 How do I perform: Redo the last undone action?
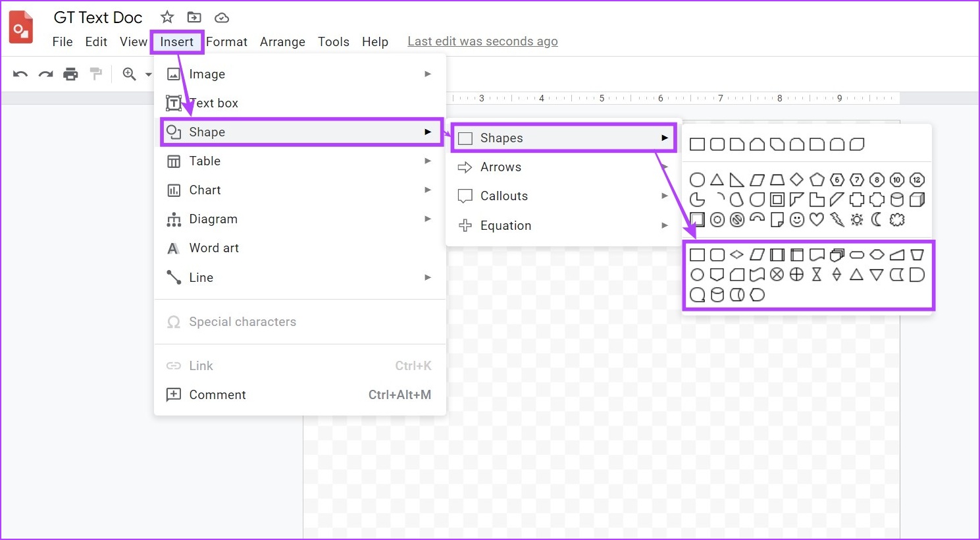coord(45,74)
